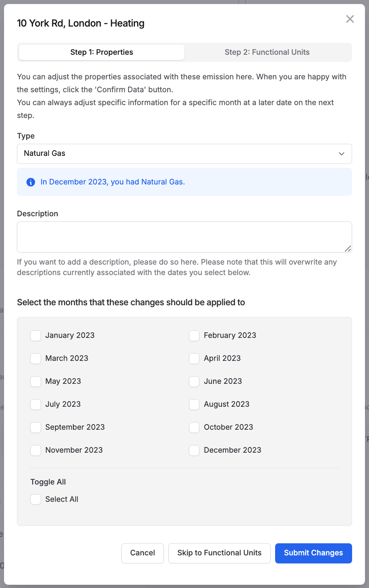
Task: Open the Type dropdown showing Natural Gas
Action: tap(184, 153)
